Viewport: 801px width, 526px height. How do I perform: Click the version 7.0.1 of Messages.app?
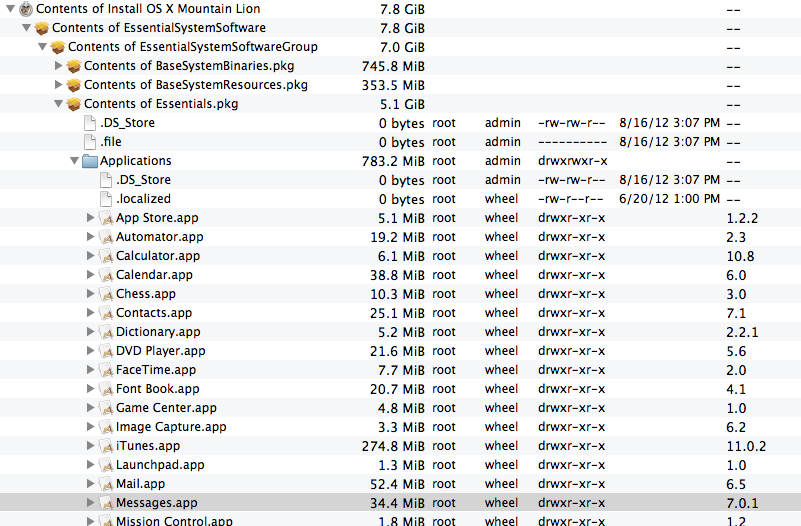point(742,503)
